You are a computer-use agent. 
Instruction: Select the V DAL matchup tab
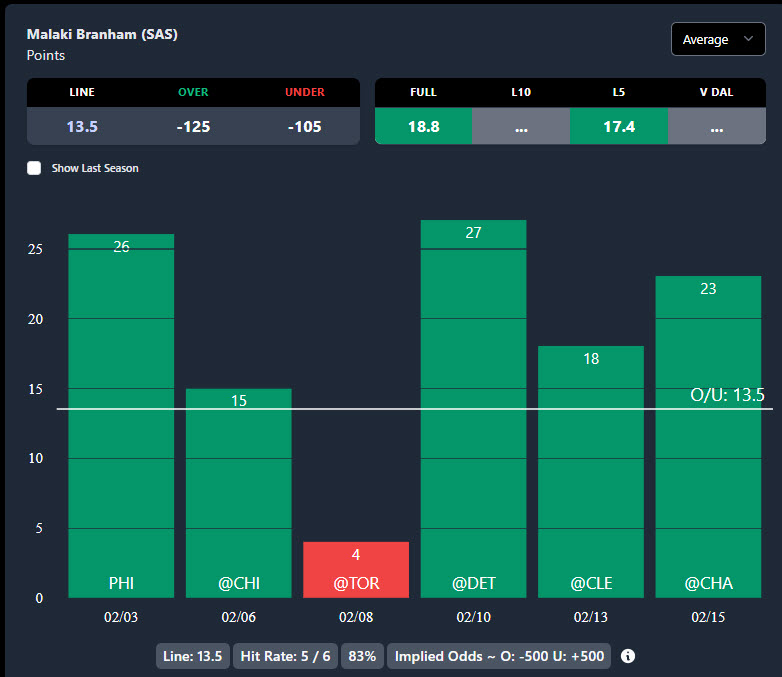(716, 126)
